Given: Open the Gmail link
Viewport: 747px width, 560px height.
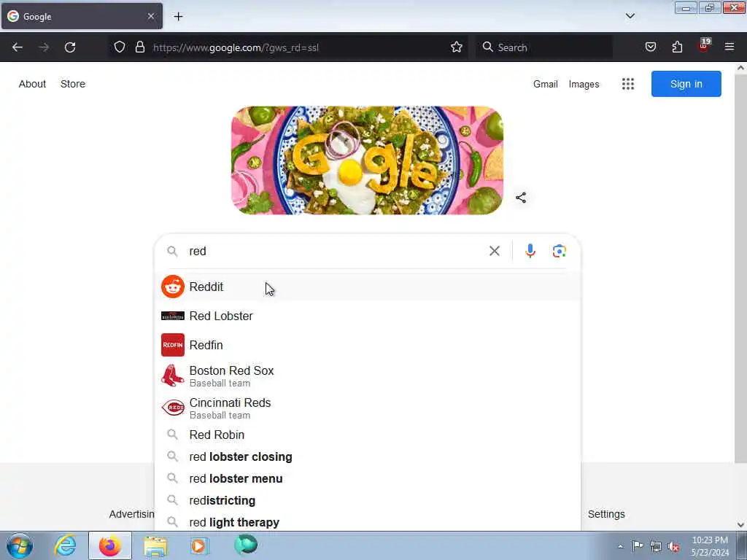Looking at the screenshot, I should pos(546,85).
